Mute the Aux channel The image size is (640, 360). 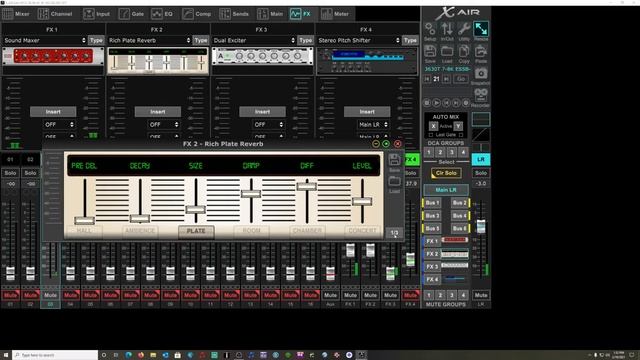pyautogui.click(x=330, y=295)
